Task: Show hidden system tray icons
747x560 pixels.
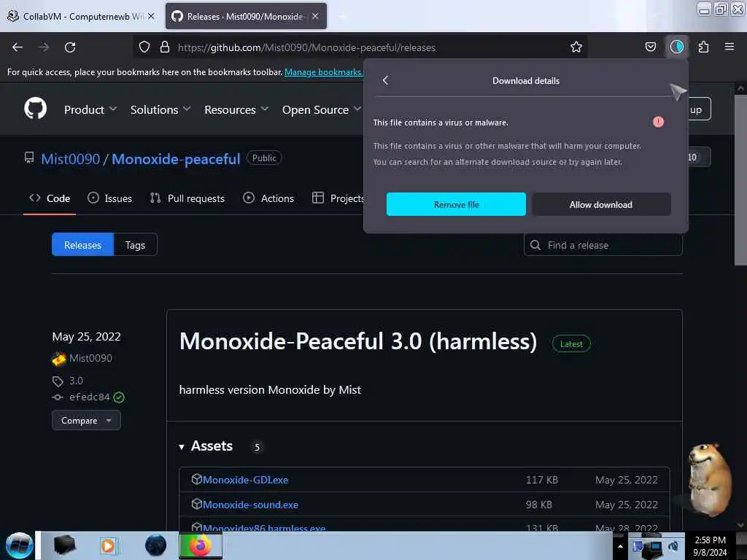Action: click(x=620, y=546)
